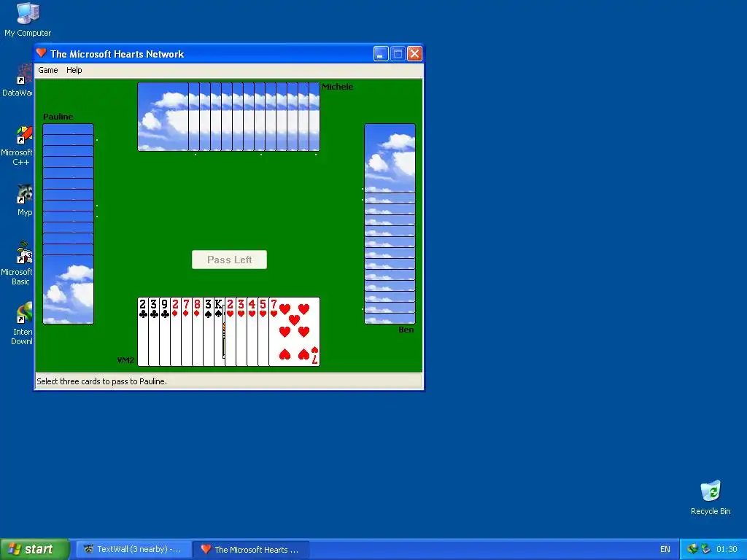Click Pauline's face-down card stack

[68, 224]
